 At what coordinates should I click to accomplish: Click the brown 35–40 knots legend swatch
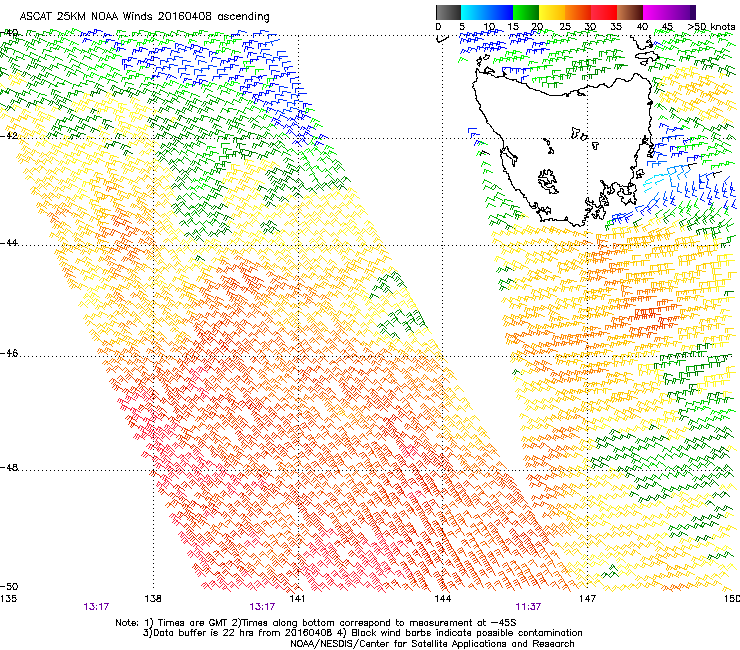click(630, 12)
